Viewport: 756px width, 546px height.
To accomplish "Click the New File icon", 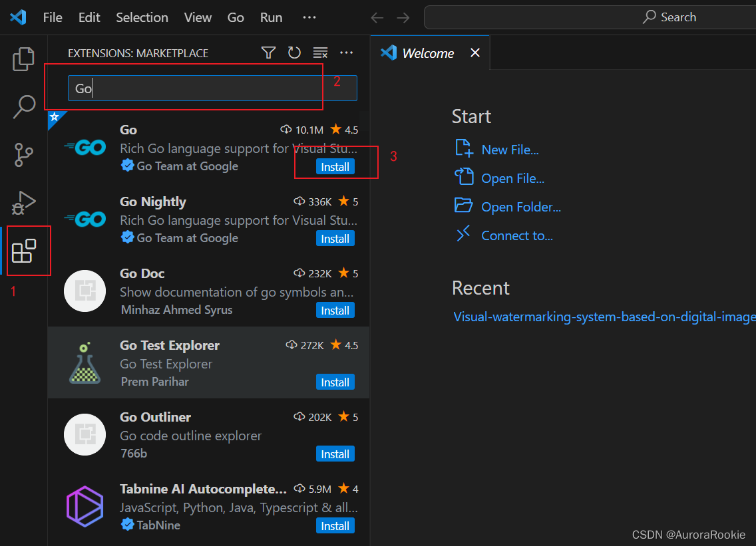I will pyautogui.click(x=464, y=148).
